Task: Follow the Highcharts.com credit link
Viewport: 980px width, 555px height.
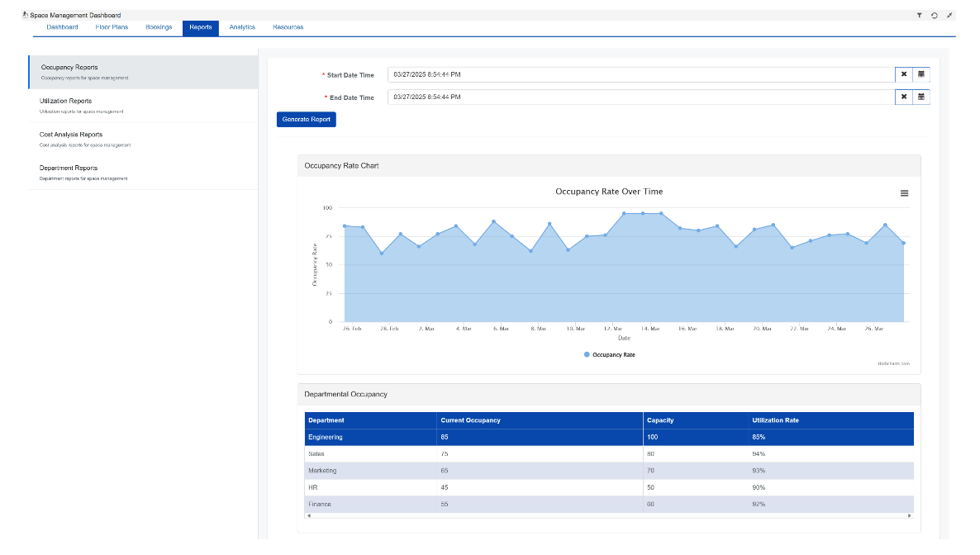Action: point(893,363)
